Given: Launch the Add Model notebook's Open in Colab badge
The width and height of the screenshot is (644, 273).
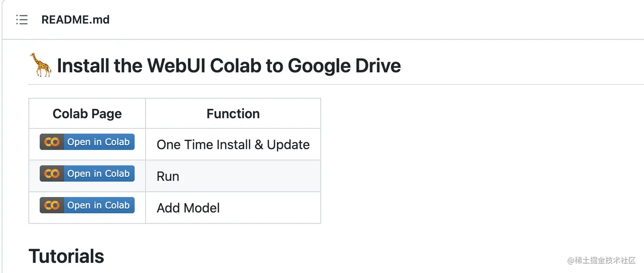Looking at the screenshot, I should pyautogui.click(x=87, y=205).
